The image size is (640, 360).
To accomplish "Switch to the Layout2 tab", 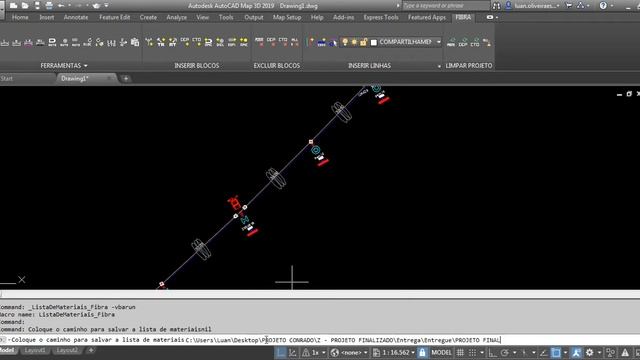I will pyautogui.click(x=67, y=350).
